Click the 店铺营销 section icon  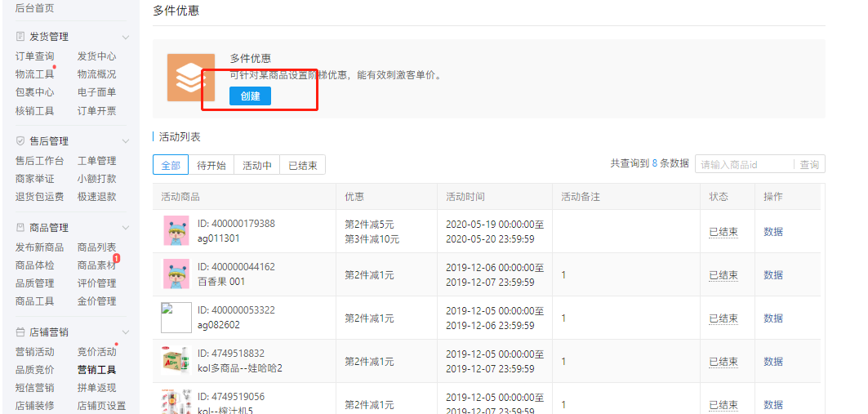coord(20,332)
